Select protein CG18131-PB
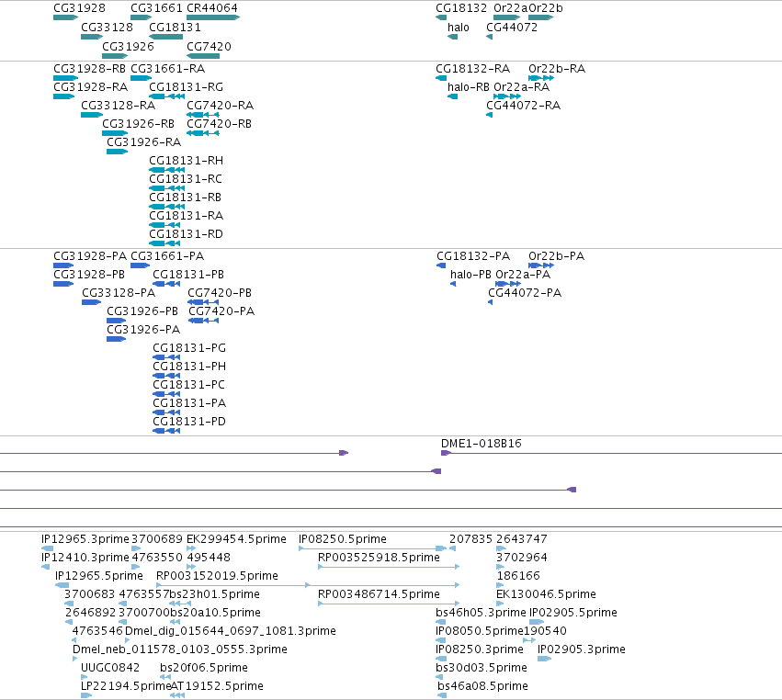The image size is (782, 700). 188,275
